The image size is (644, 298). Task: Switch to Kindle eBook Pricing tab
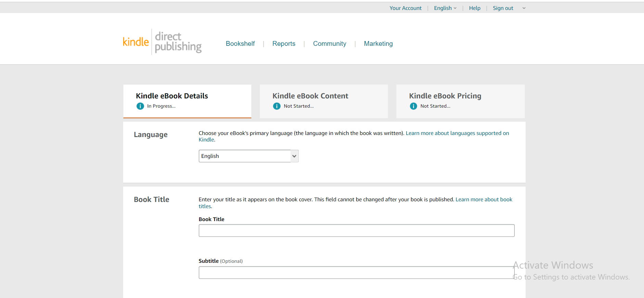coord(460,101)
